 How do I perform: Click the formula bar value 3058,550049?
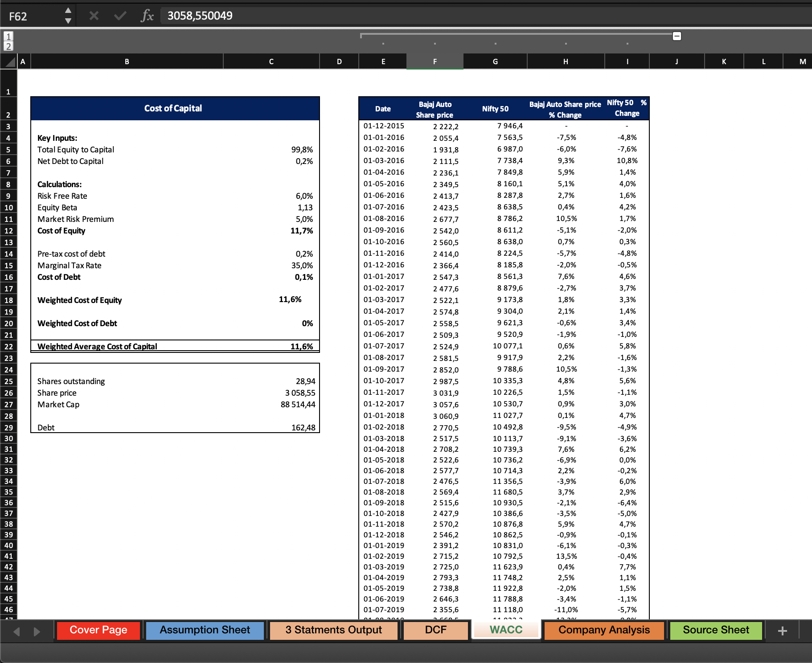point(200,16)
